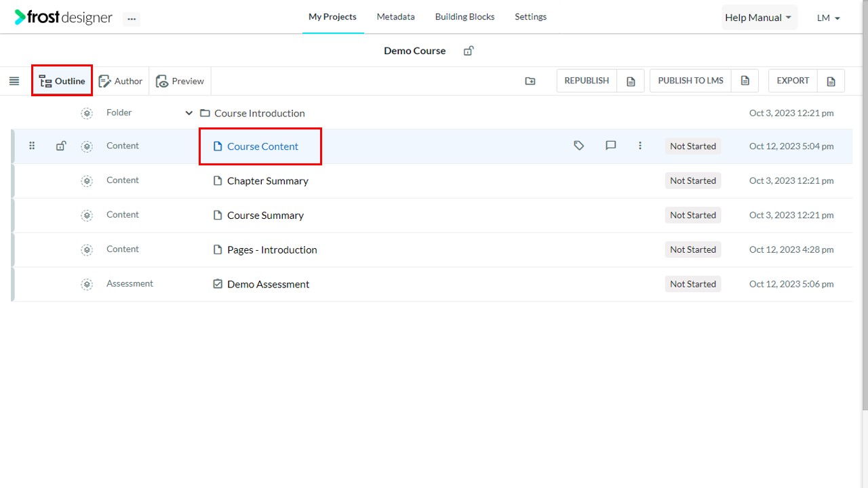Open the document icon beside PUBLISH TO LMS
Image resolution: width=868 pixels, height=488 pixels.
click(x=745, y=81)
